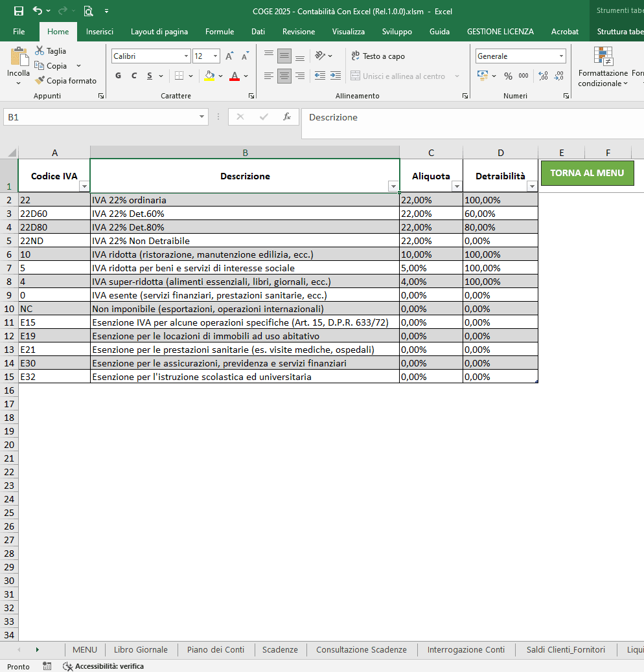Undo the last action
The height and width of the screenshot is (672, 644).
tap(38, 11)
